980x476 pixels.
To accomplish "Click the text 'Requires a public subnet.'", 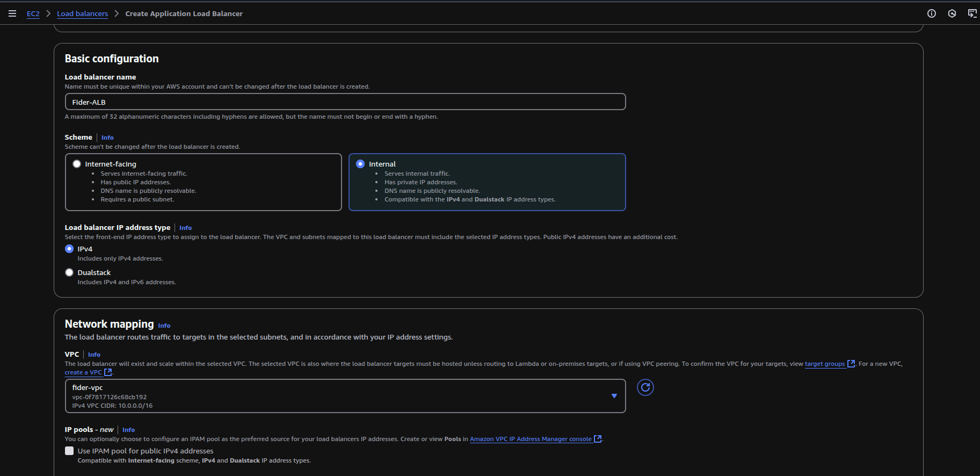I will [137, 199].
